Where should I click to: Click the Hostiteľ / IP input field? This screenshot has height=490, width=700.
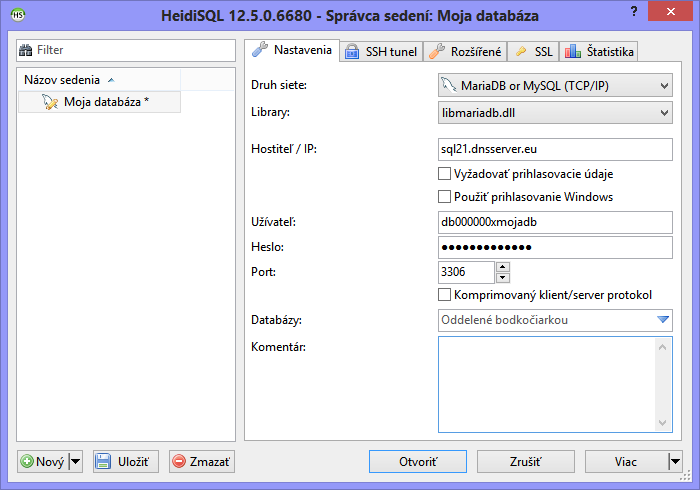[x=555, y=150]
